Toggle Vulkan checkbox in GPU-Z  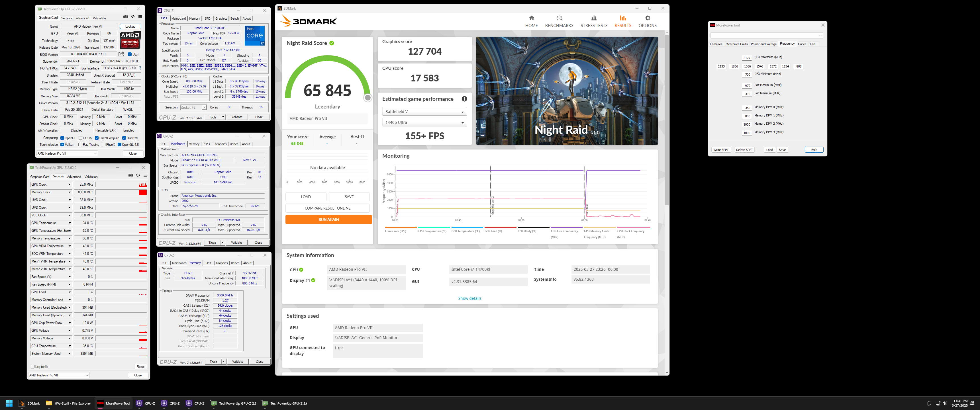tap(62, 145)
